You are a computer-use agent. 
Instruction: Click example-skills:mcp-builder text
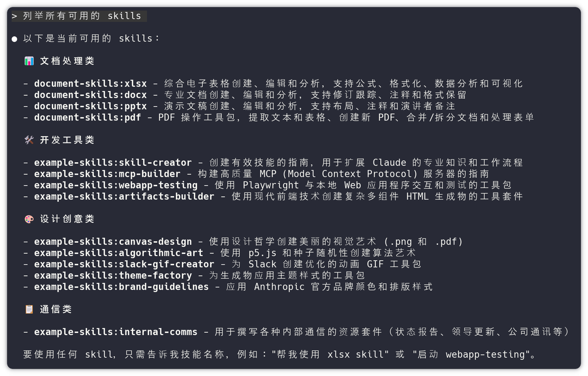107,174
